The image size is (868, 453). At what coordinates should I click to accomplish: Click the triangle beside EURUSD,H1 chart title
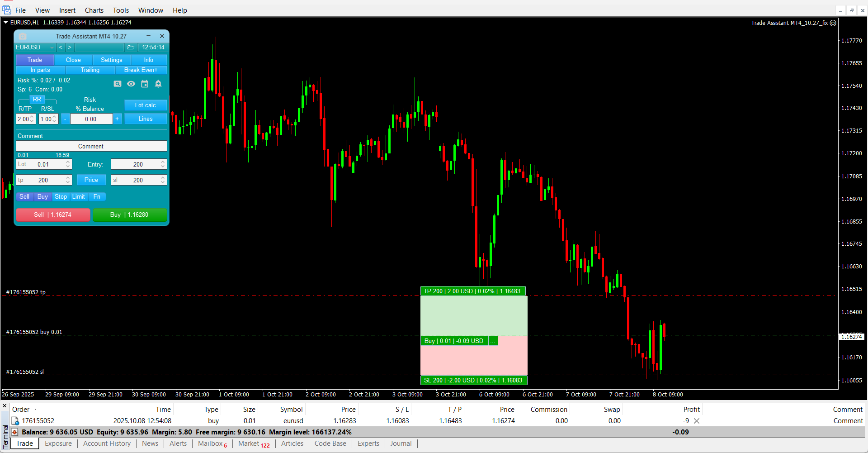click(6, 22)
